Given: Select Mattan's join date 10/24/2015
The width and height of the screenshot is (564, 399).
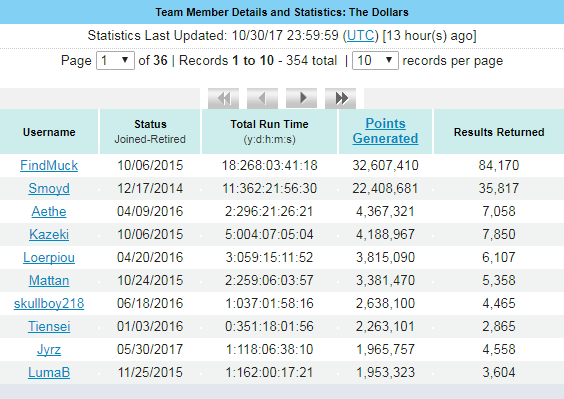Looking at the screenshot, I should tap(150, 281).
